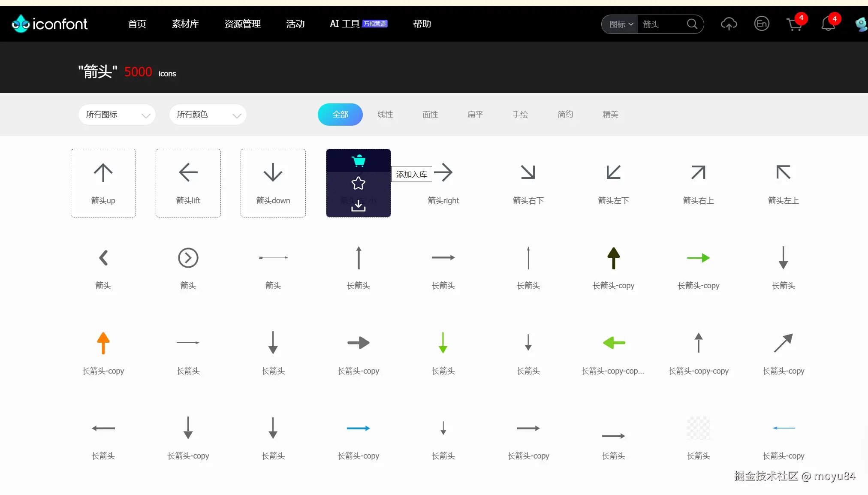Click the star favorite icon on hovered card

tap(358, 184)
